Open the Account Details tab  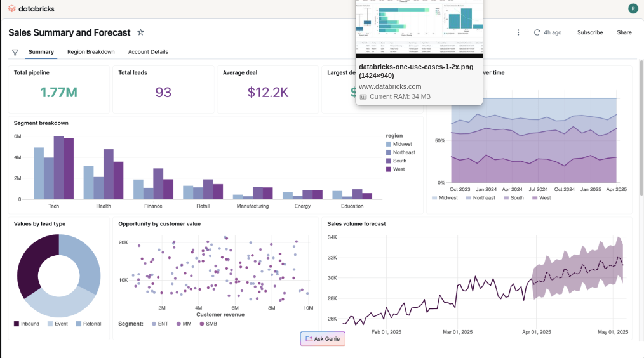[x=148, y=51]
